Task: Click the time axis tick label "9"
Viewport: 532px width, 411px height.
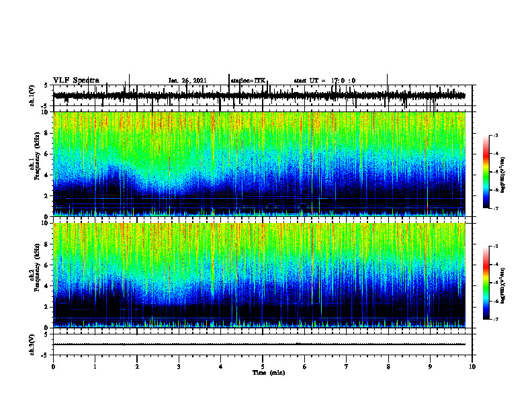Action: [430, 367]
